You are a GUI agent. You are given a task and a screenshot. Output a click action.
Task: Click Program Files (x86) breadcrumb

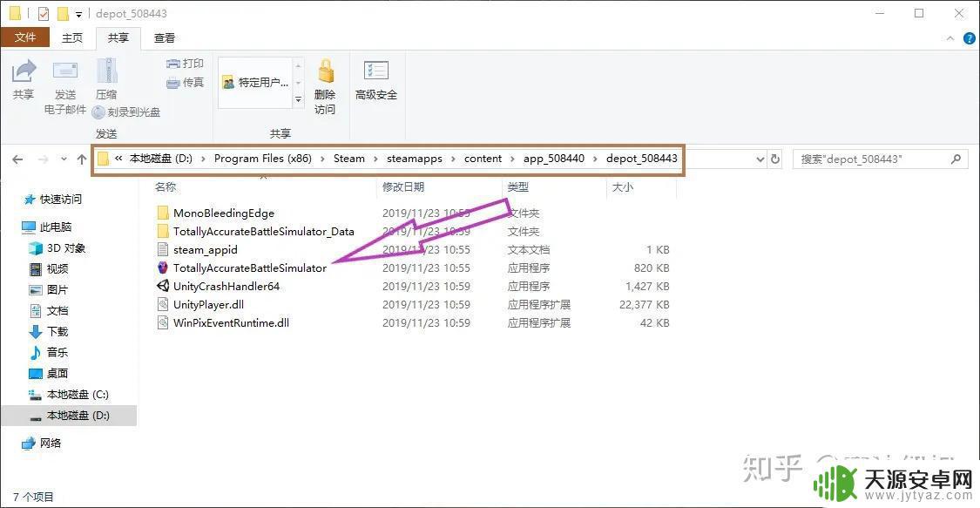click(262, 159)
